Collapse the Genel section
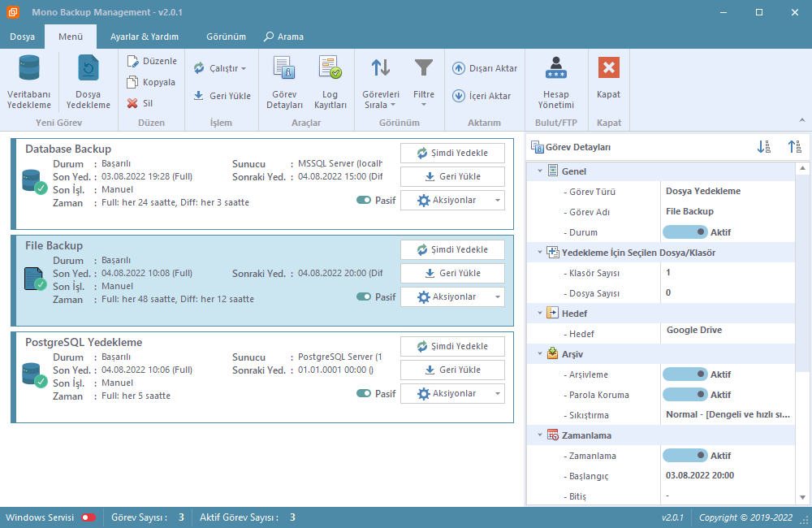The image size is (812, 528). 539,171
